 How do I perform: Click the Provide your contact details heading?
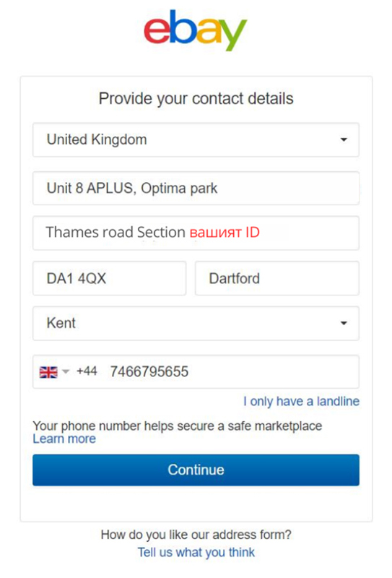click(x=196, y=99)
